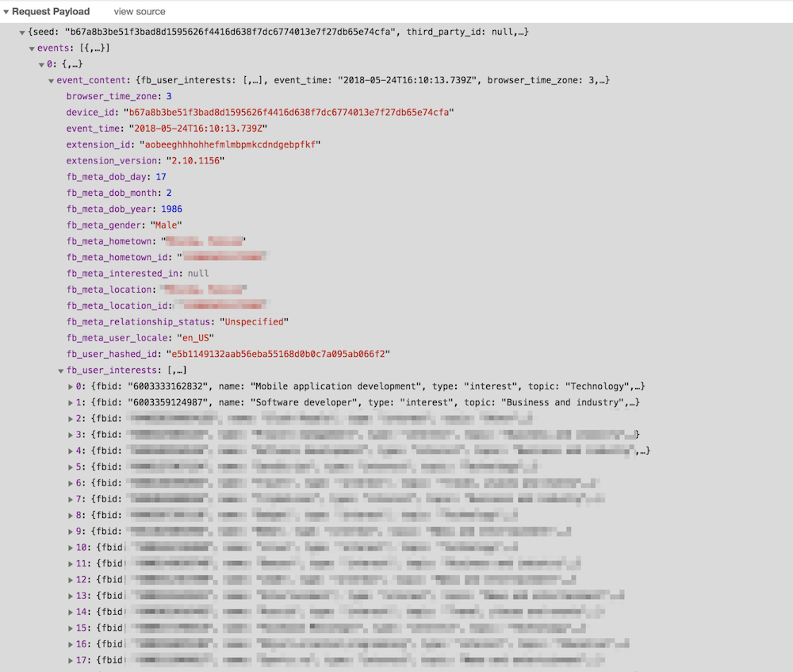Image resolution: width=793 pixels, height=672 pixels.
Task: Expand interest entry number 17
Action: [72, 660]
